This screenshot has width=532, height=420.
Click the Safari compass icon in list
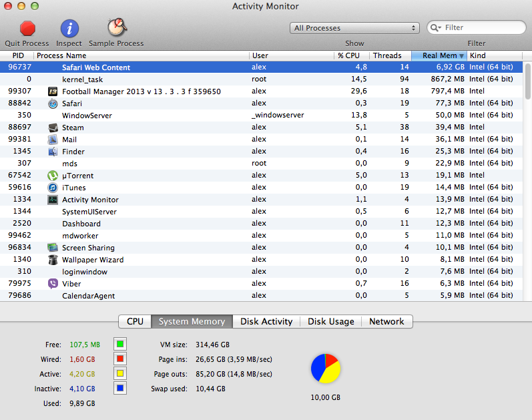53,103
